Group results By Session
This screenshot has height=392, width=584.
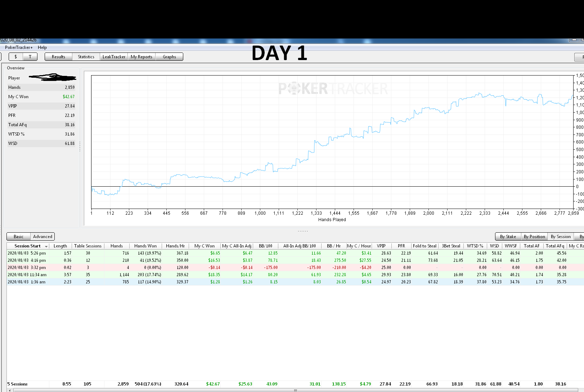(561, 237)
